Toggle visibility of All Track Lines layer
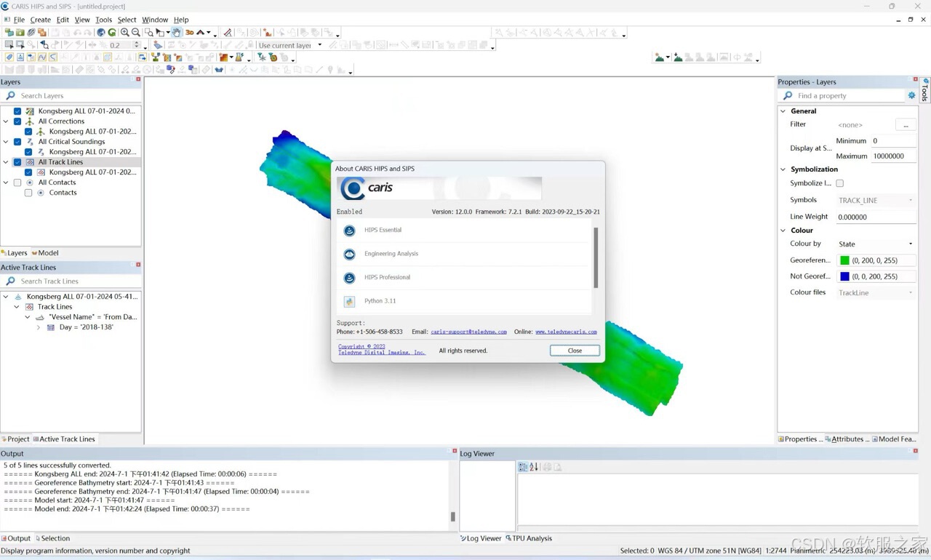 pyautogui.click(x=17, y=162)
